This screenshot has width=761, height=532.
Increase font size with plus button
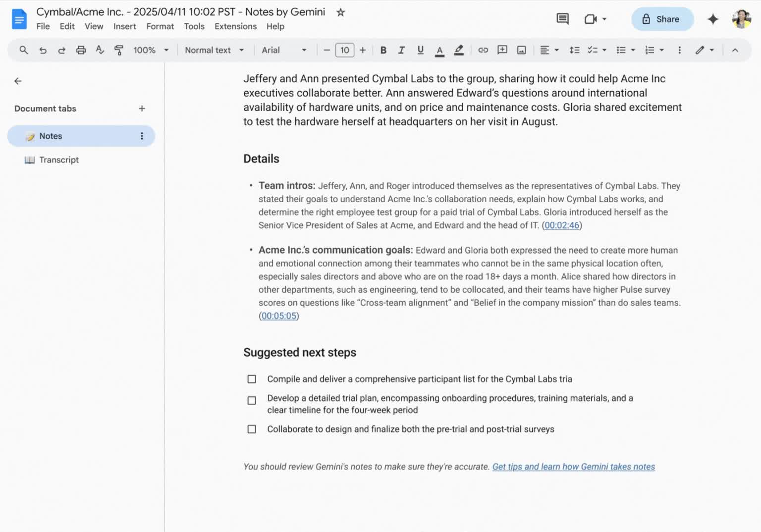point(363,50)
